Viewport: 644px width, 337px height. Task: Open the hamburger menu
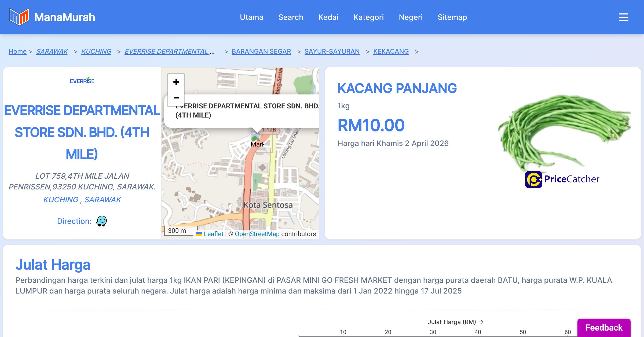[x=623, y=17]
